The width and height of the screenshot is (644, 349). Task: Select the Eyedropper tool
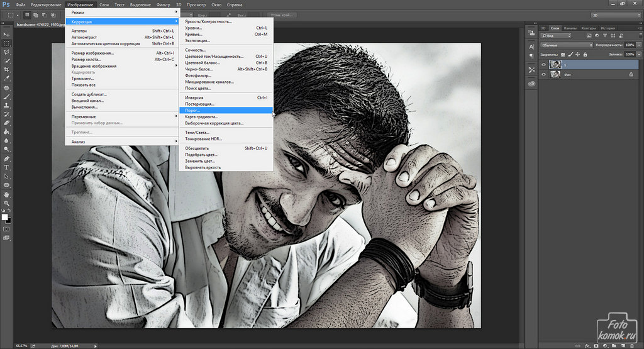6,79
